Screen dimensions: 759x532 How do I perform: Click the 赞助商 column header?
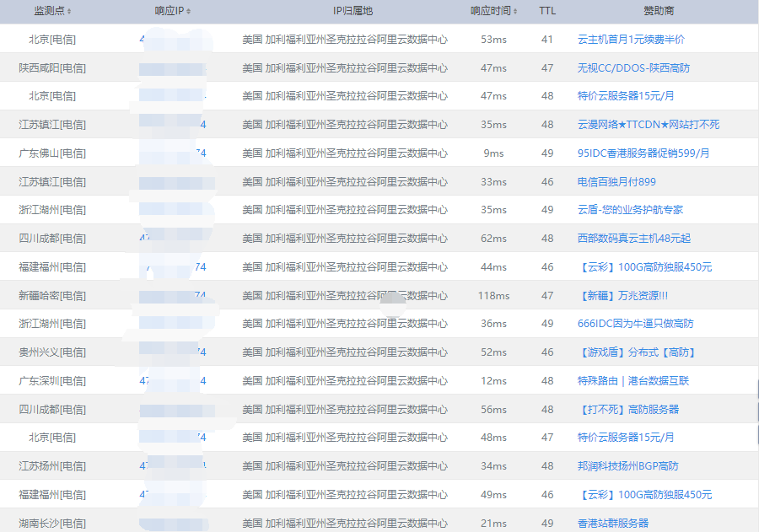click(659, 11)
